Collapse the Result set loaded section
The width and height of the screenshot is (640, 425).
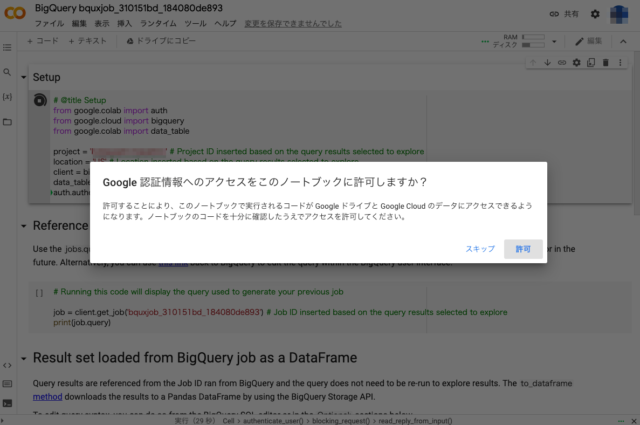tap(24, 358)
